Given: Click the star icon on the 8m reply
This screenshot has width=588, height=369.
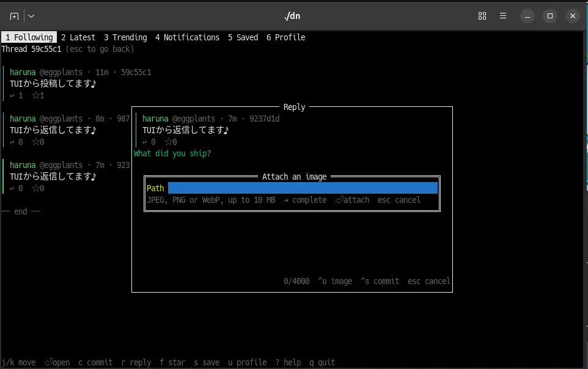Looking at the screenshot, I should point(36,142).
